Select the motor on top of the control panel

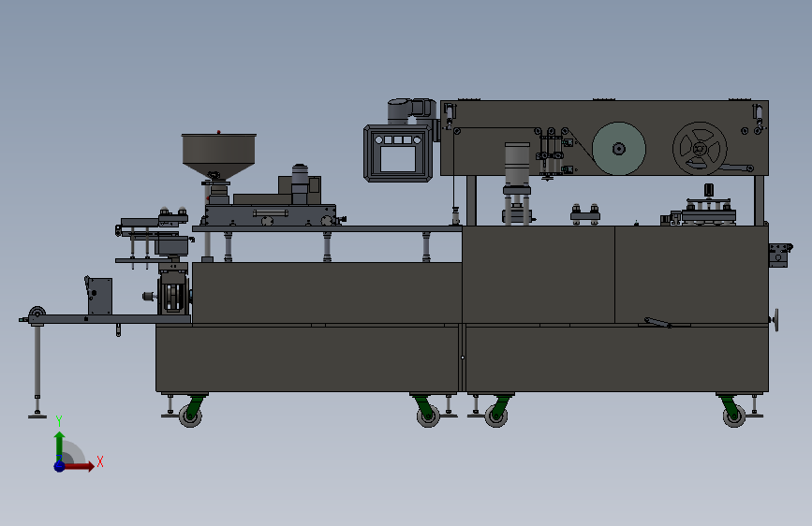[411, 111]
